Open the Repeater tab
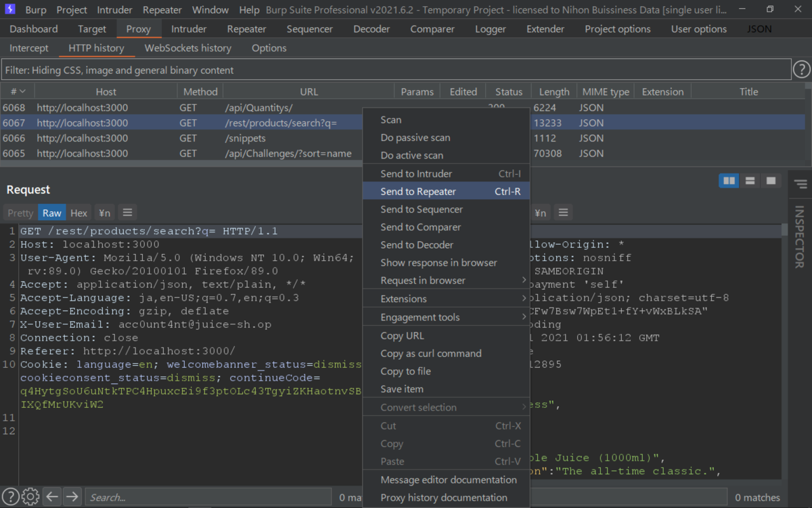Image resolution: width=812 pixels, height=508 pixels. coord(246,29)
